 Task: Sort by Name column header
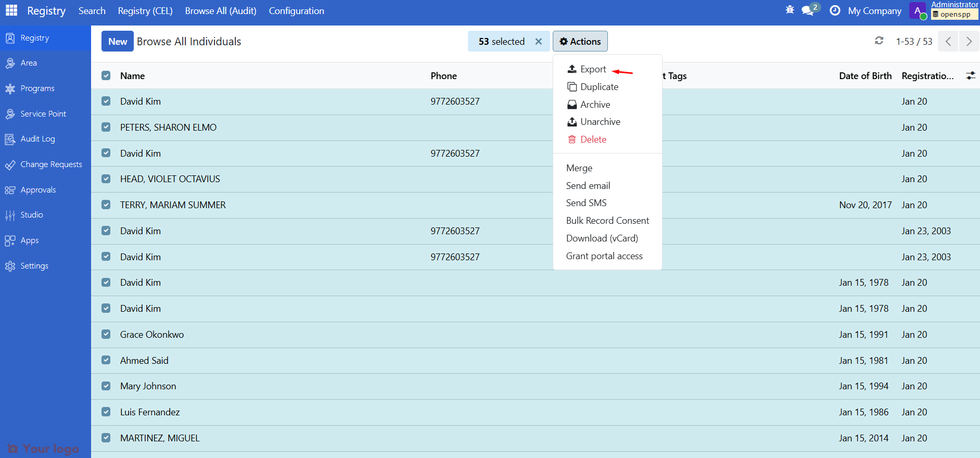[132, 75]
